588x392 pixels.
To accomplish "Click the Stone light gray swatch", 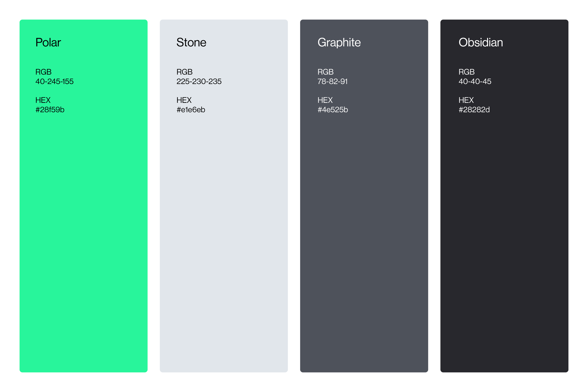I will pyautogui.click(x=224, y=225).
